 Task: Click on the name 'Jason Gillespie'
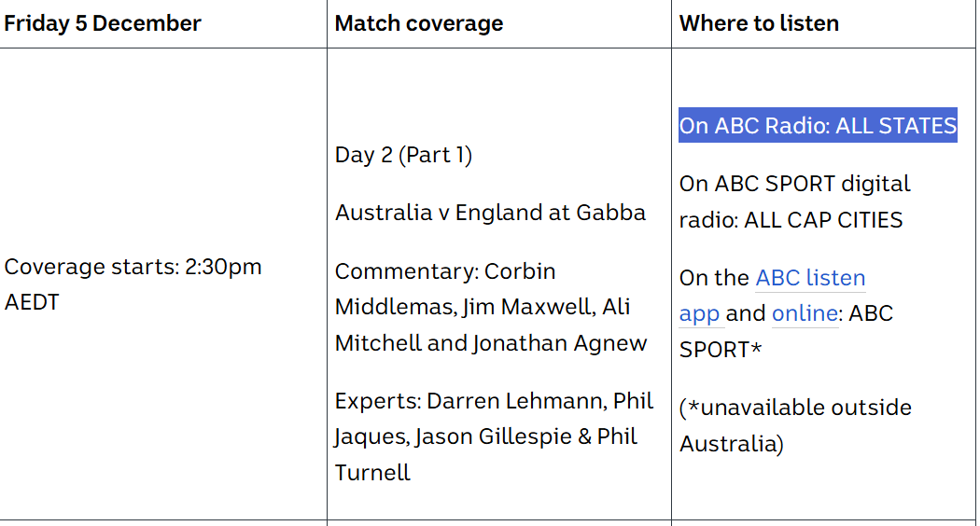pos(494,436)
